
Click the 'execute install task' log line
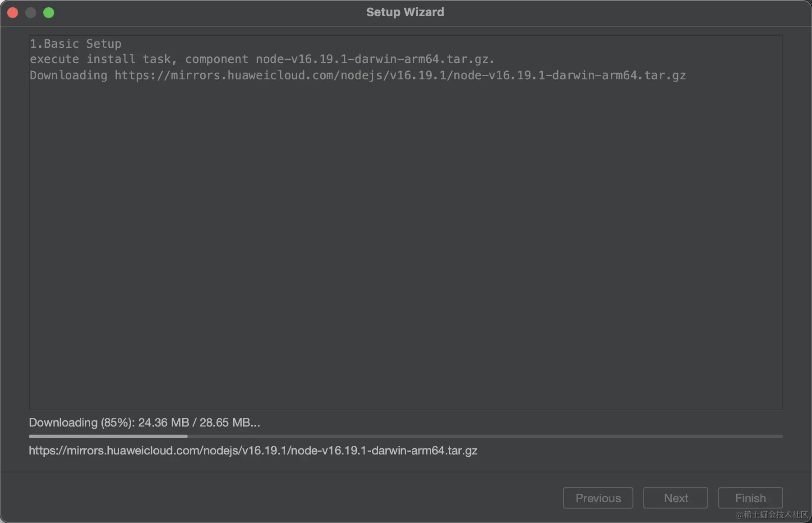coord(262,59)
